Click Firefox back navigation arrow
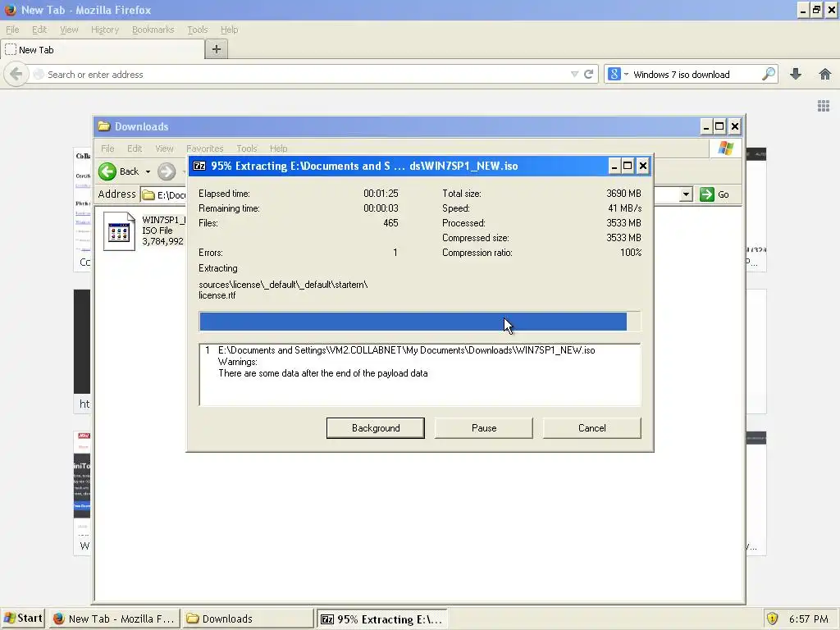This screenshot has width=840, height=630. pyautogui.click(x=16, y=75)
